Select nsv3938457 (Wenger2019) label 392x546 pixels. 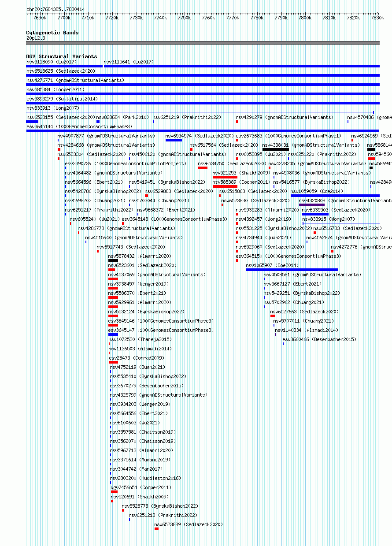point(138,284)
